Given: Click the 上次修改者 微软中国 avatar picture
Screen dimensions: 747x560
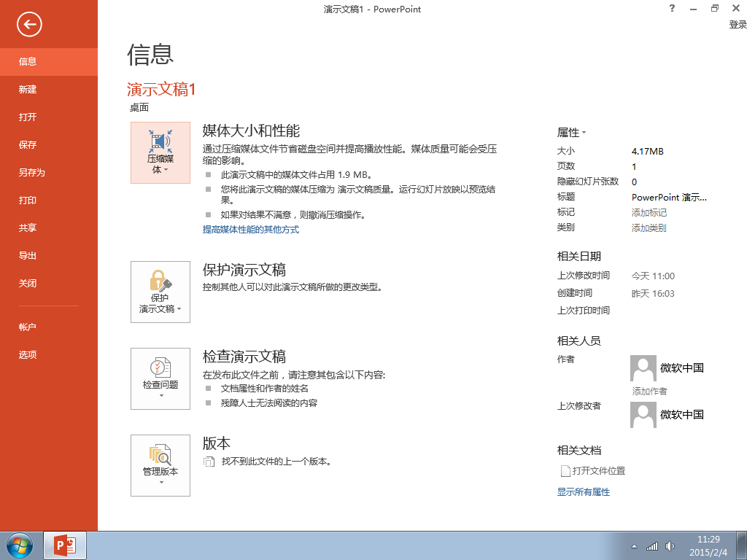Looking at the screenshot, I should [x=643, y=415].
